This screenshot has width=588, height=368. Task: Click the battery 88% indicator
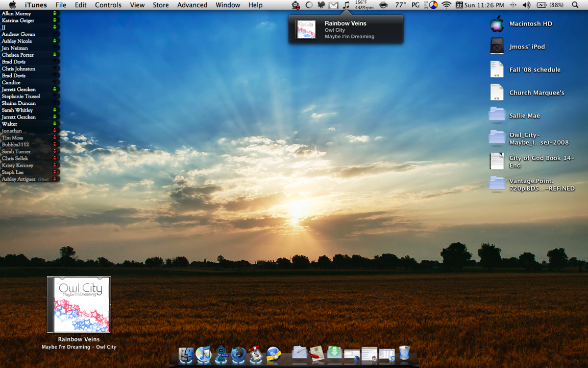tap(550, 5)
